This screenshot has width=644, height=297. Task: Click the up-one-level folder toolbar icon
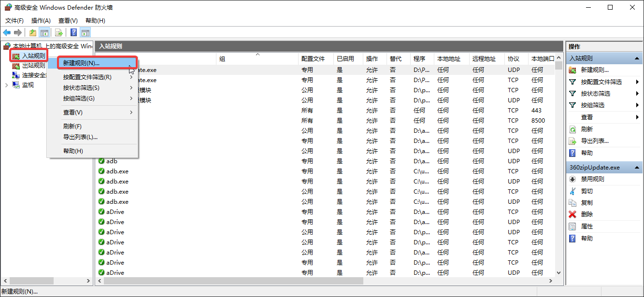tap(32, 33)
